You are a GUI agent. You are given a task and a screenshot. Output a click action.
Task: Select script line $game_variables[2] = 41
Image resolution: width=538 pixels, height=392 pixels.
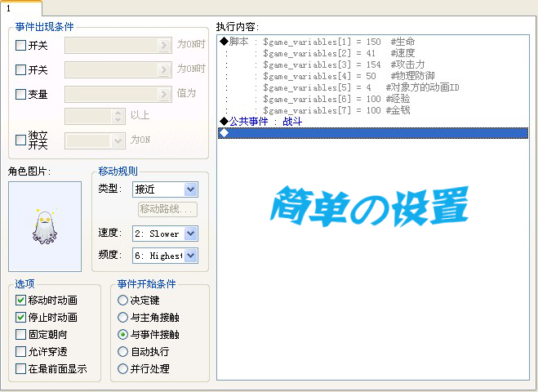point(373,53)
